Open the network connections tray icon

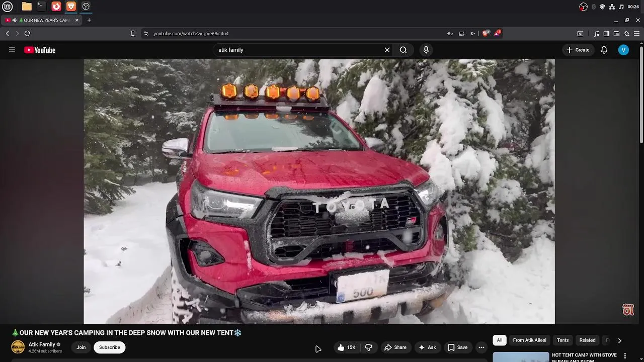612,7
